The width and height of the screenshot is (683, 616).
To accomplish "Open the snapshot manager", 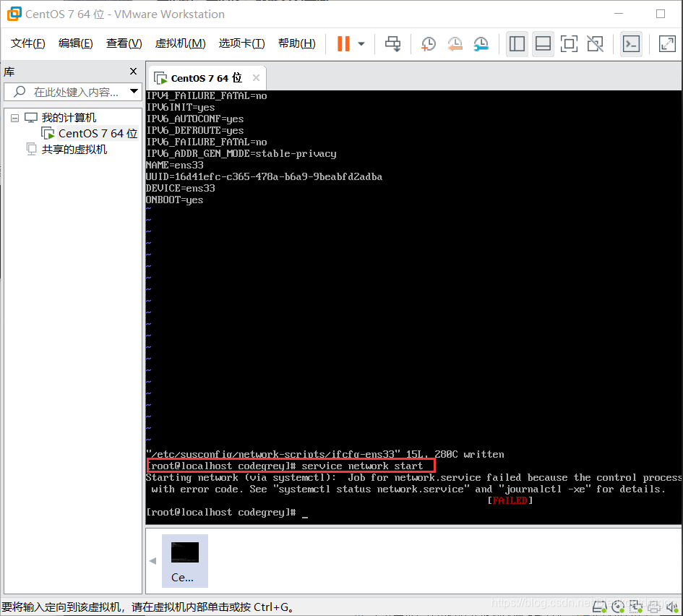I will click(481, 43).
